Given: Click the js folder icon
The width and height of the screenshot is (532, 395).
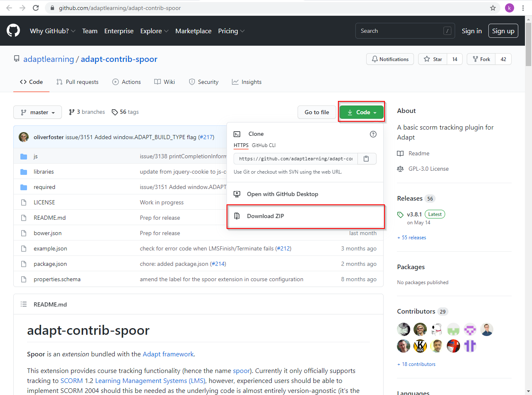Looking at the screenshot, I should (24, 156).
